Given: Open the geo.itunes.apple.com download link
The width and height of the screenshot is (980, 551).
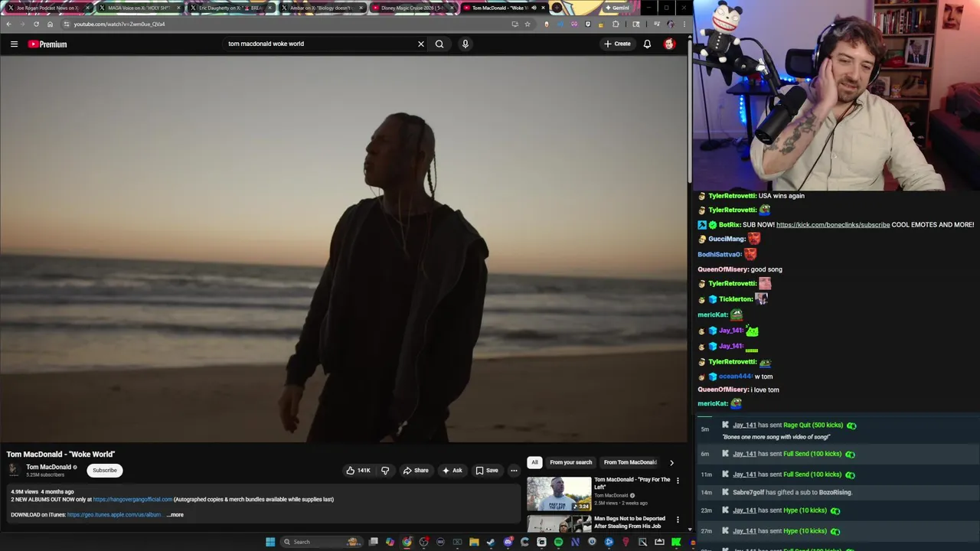Looking at the screenshot, I should [x=114, y=515].
